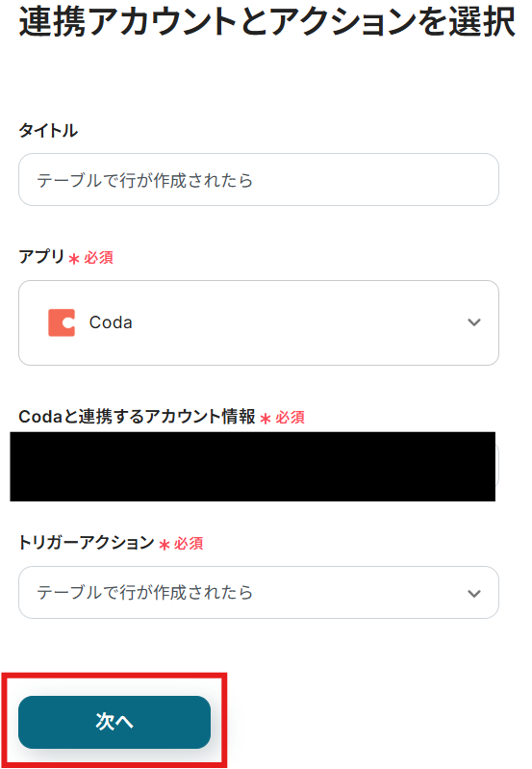
Task: Expand the アプリ dropdown chevron
Action: coord(473,322)
